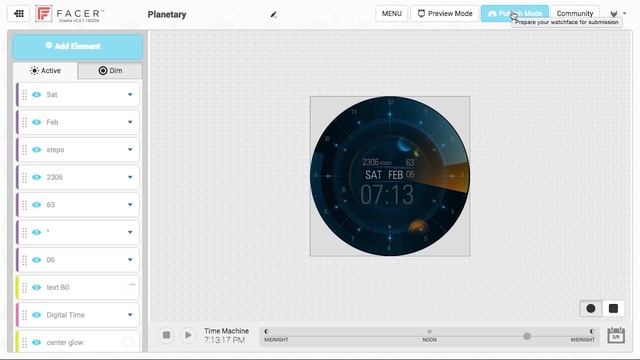Screen dimensions: 640x360
Task: Open the Community page
Action: (575, 13)
